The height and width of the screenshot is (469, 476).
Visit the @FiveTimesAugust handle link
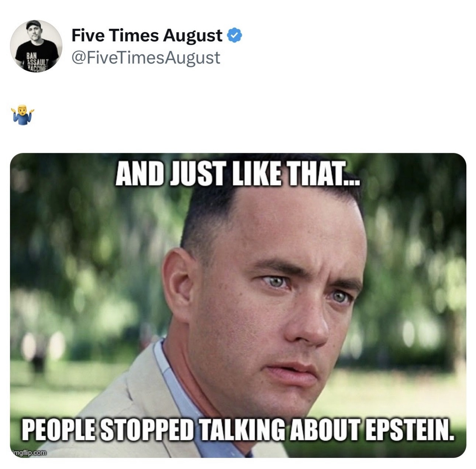[x=145, y=58]
